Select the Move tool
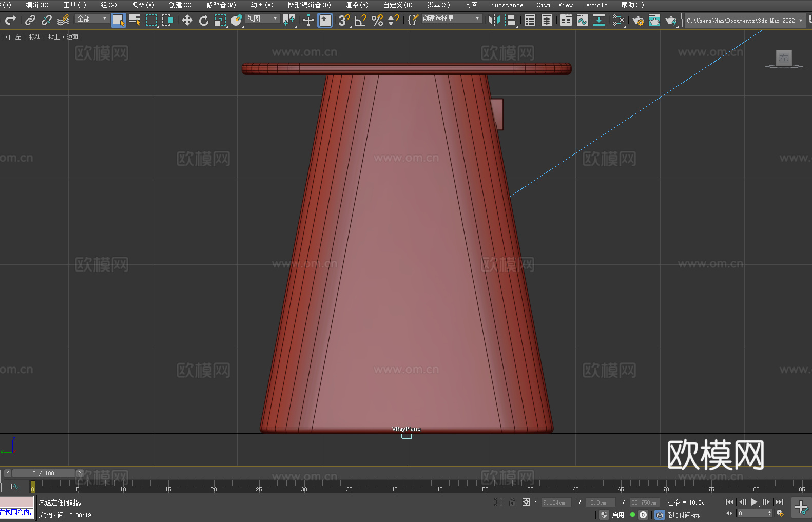The image size is (812, 522). click(x=187, y=20)
